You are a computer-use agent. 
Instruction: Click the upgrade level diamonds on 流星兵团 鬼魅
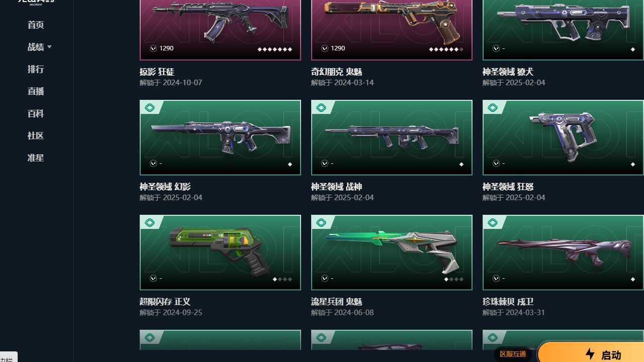[453, 279]
